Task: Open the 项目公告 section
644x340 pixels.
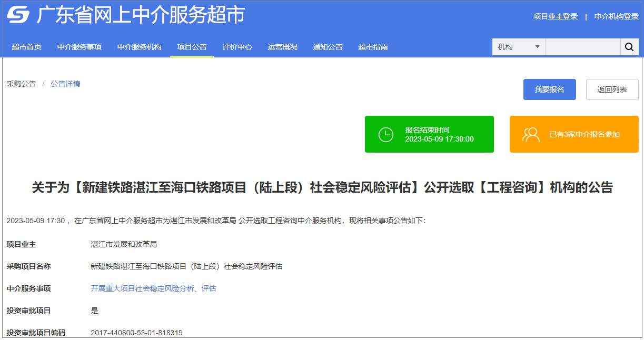Action: [x=192, y=47]
